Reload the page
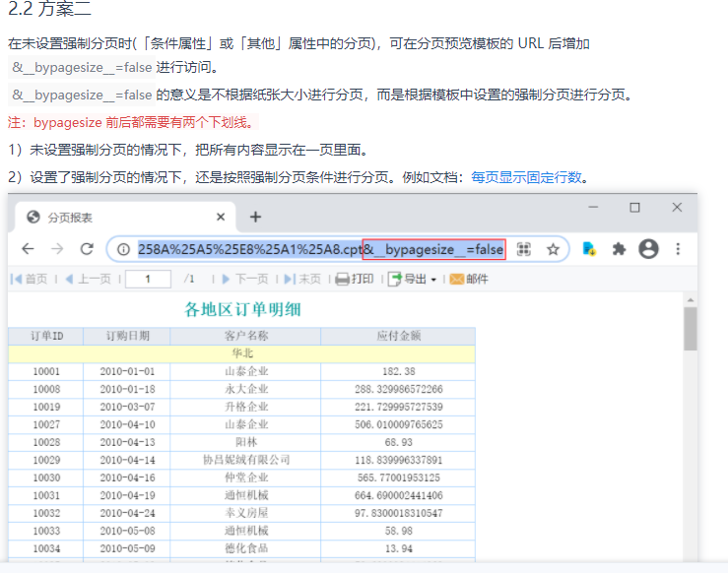 pyautogui.click(x=87, y=249)
